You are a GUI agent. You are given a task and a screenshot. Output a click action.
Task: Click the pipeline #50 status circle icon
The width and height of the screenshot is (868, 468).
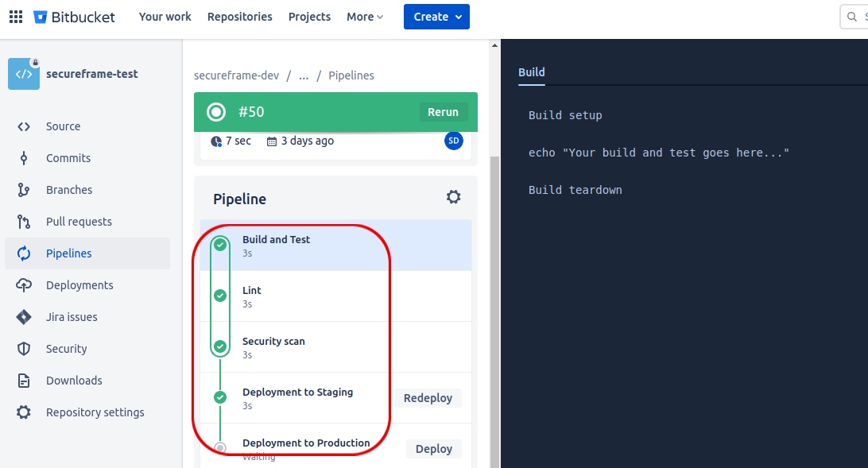coord(216,112)
